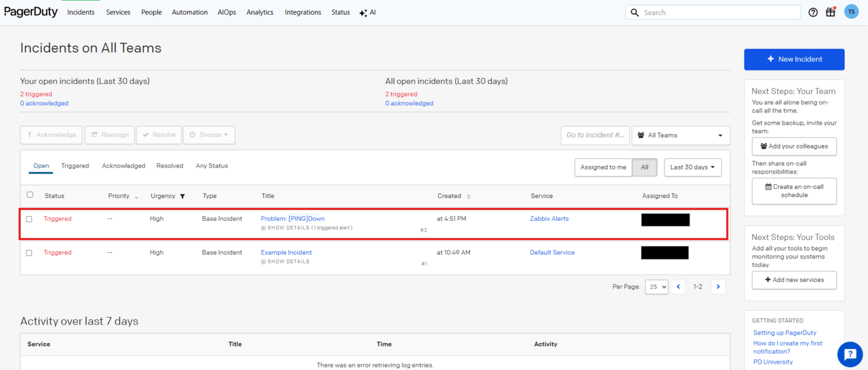Click the gift box icon in header
This screenshot has width=868, height=370.
831,12
